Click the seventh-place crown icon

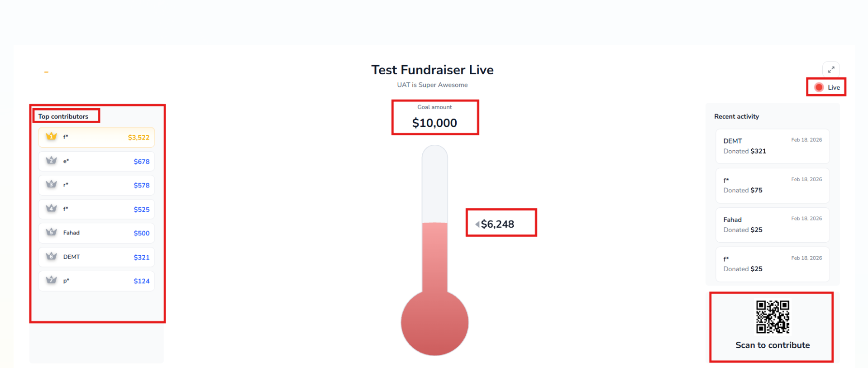[x=52, y=280]
